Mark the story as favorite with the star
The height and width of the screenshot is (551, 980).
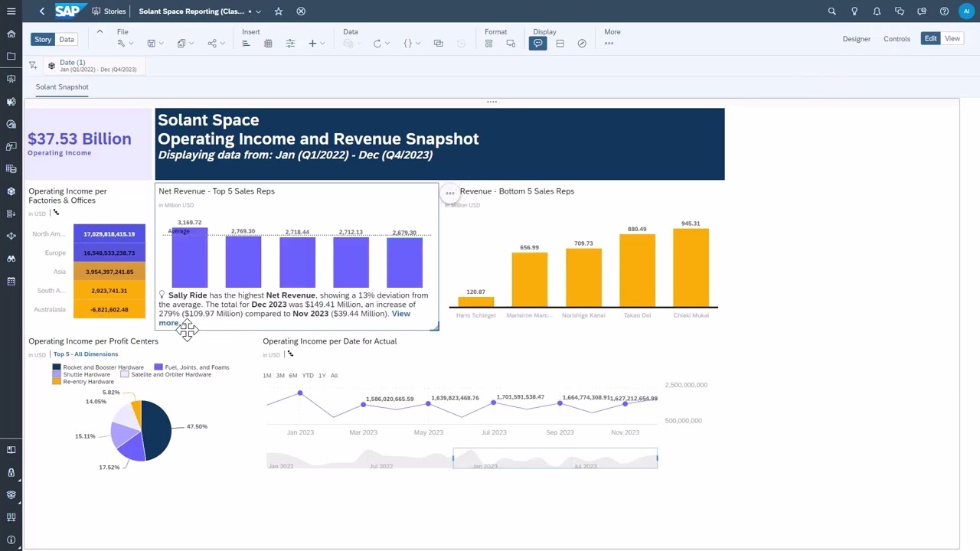click(279, 11)
